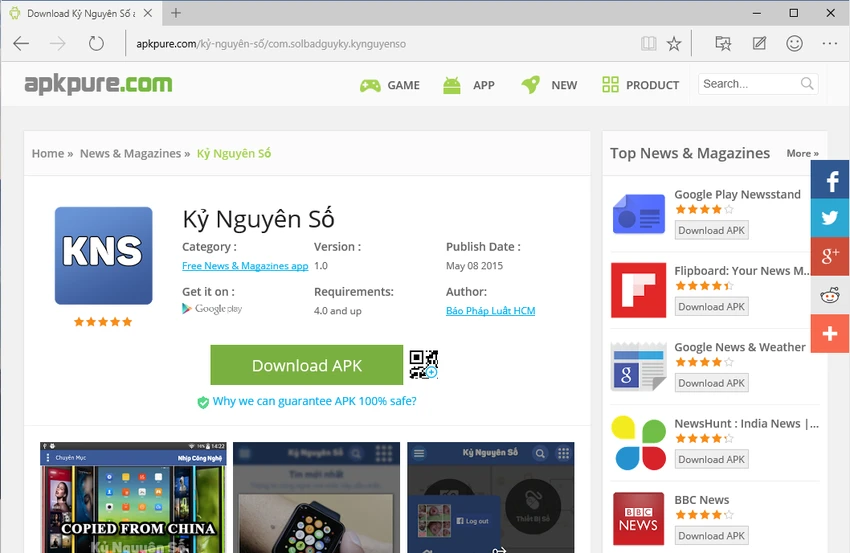
Task: Open reading view book icon
Action: [x=648, y=43]
